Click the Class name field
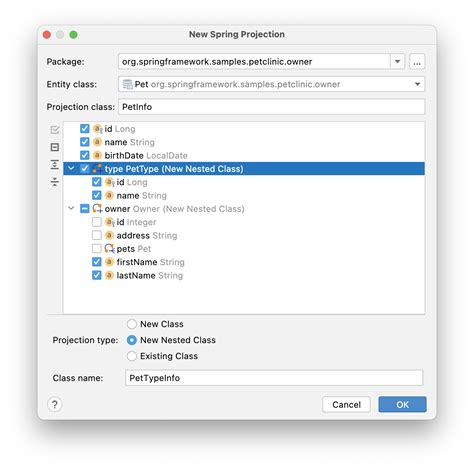 [274, 378]
